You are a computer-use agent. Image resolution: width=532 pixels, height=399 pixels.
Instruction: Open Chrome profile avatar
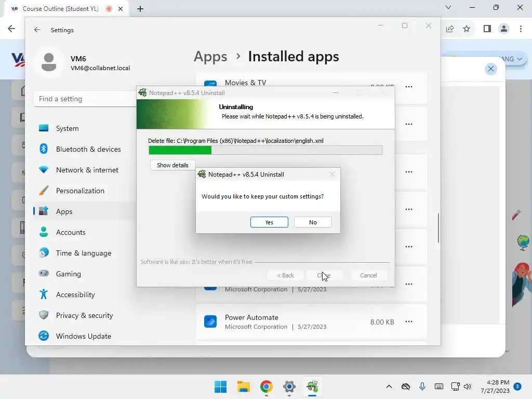pyautogui.click(x=504, y=29)
